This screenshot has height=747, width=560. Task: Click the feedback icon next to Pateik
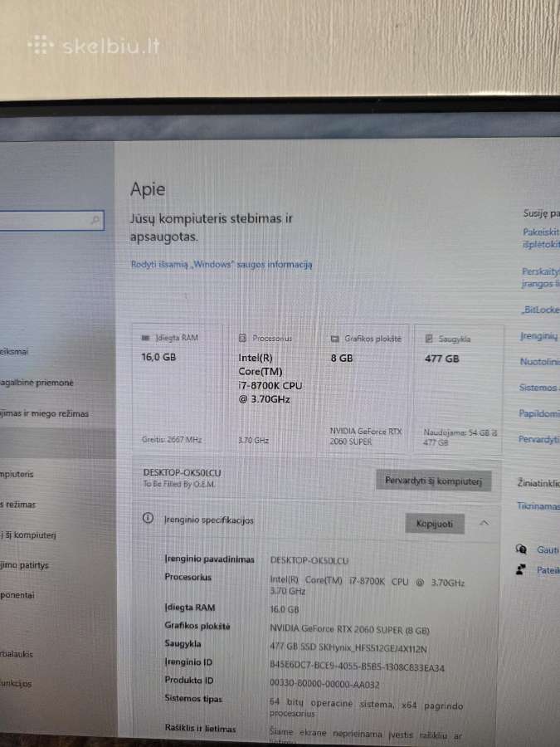pyautogui.click(x=521, y=569)
